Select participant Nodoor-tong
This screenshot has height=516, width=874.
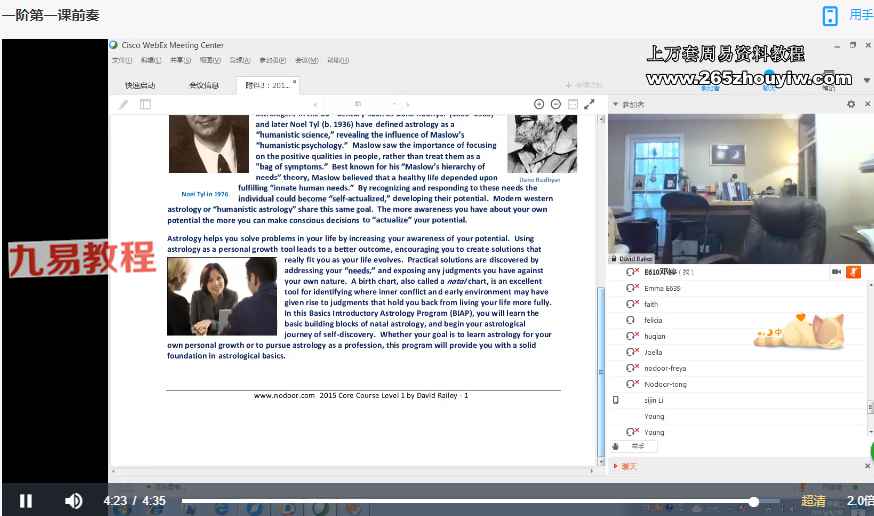tap(665, 384)
